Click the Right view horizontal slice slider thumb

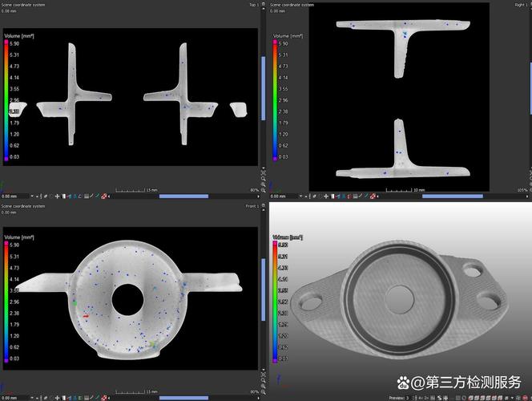tap(453, 196)
